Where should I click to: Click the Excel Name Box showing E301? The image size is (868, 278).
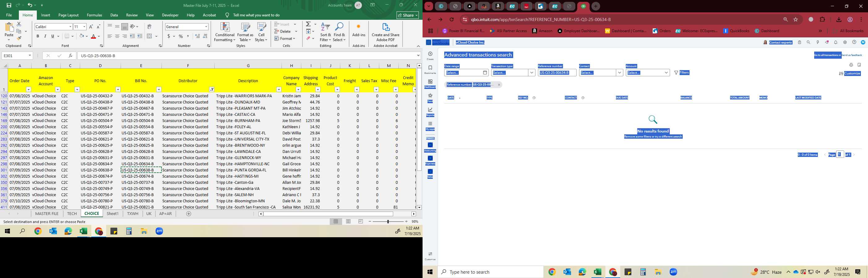click(17, 56)
